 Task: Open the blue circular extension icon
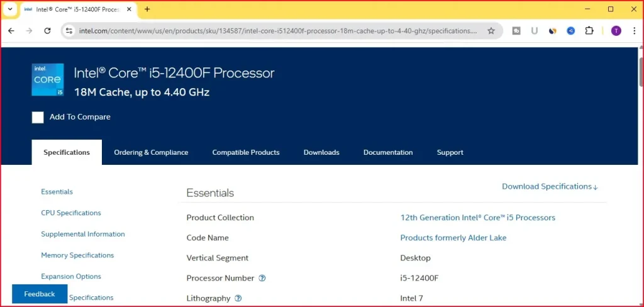(x=571, y=31)
